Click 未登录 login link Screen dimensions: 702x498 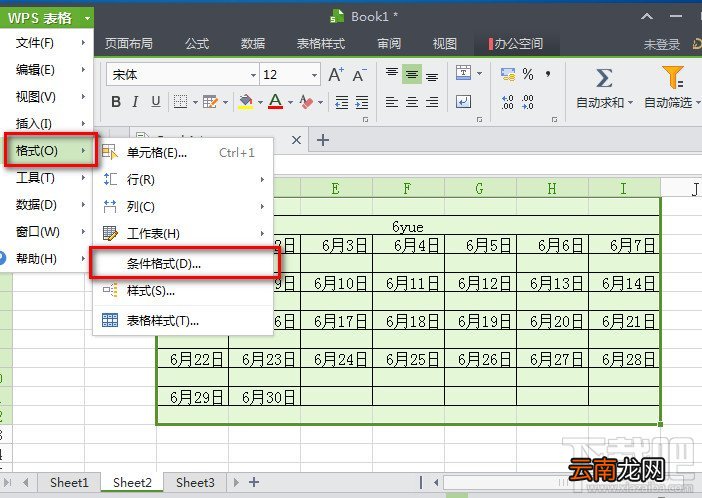(x=662, y=44)
